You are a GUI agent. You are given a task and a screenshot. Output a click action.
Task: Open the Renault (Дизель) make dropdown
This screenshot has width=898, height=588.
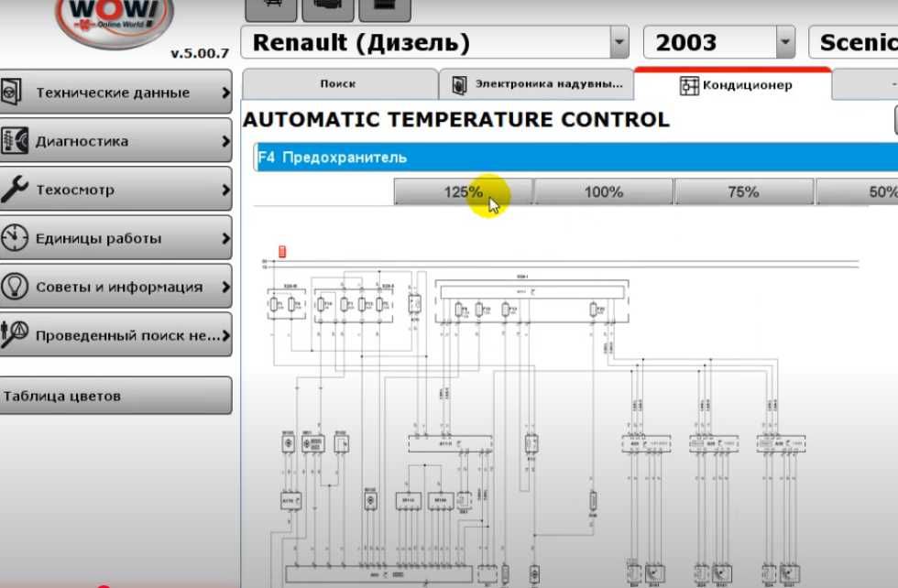coord(619,42)
